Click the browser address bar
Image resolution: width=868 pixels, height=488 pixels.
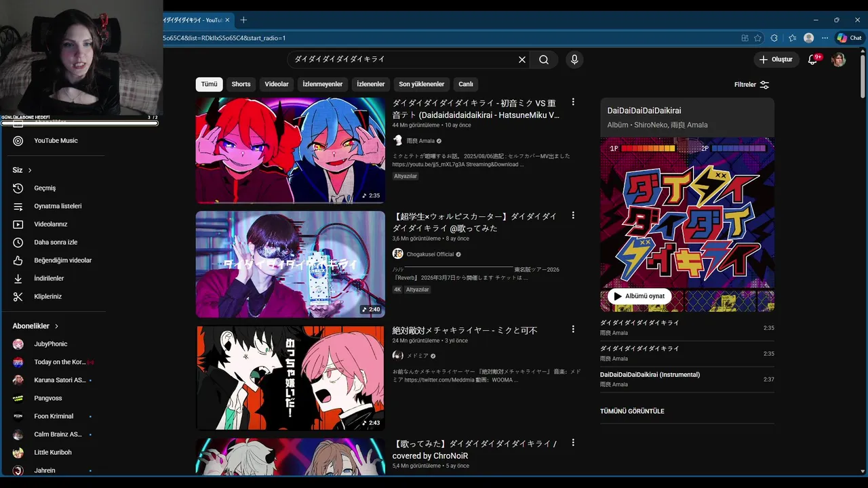pos(448,38)
